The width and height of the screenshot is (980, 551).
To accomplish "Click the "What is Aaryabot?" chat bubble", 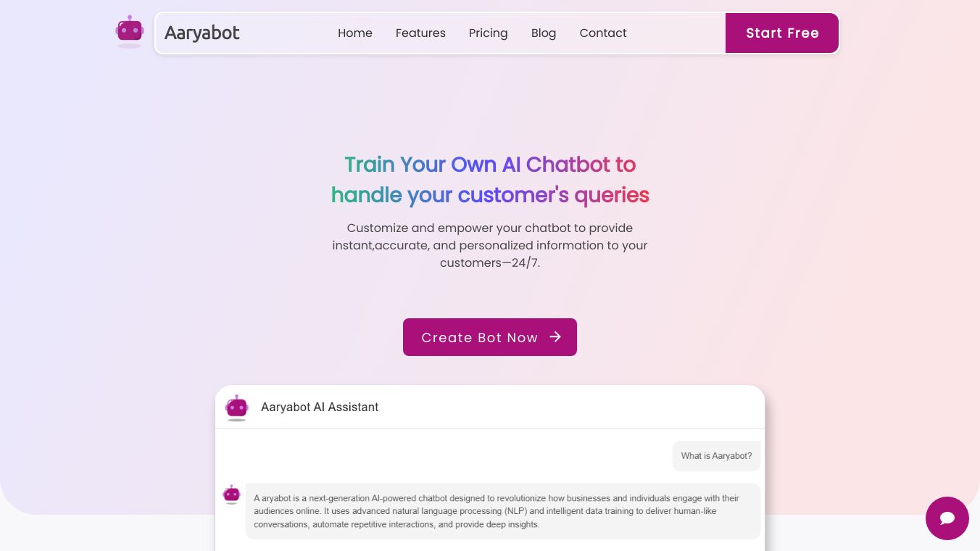I will pyautogui.click(x=716, y=456).
